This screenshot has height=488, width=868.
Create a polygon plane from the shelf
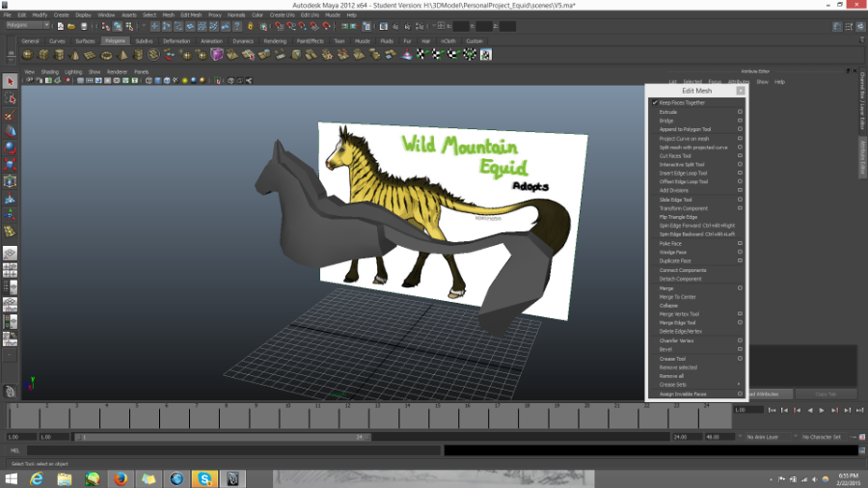click(x=90, y=54)
